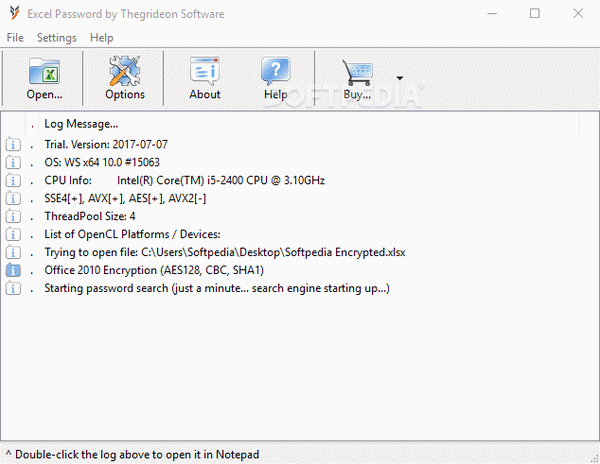Screen dimensions: 600x464
Task: Click the Log Message... column header
Action: (x=81, y=124)
